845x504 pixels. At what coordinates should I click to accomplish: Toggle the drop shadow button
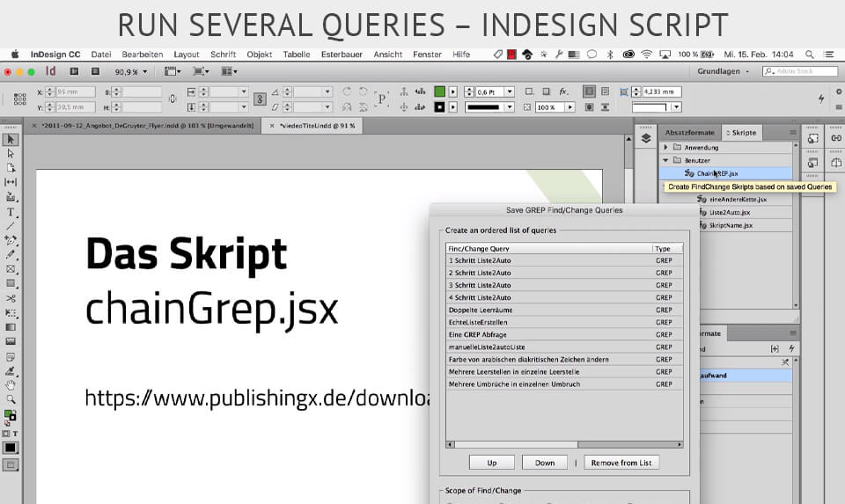[x=546, y=91]
